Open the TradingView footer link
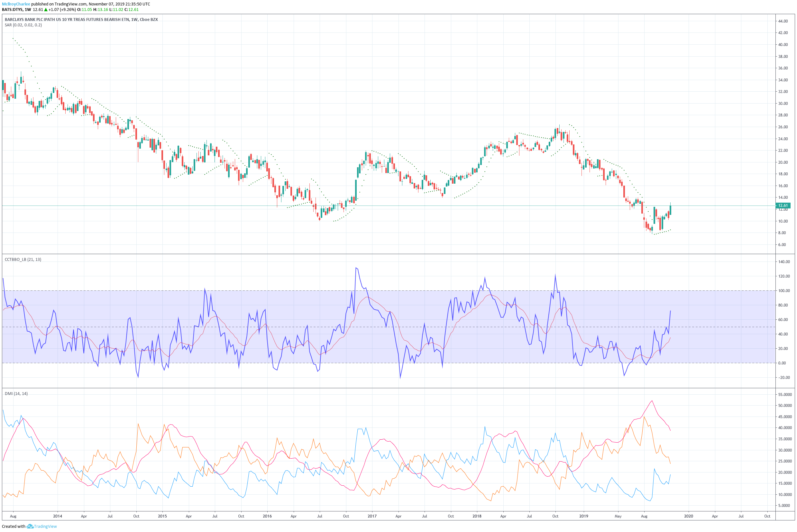This screenshot has width=797, height=532. 45,527
